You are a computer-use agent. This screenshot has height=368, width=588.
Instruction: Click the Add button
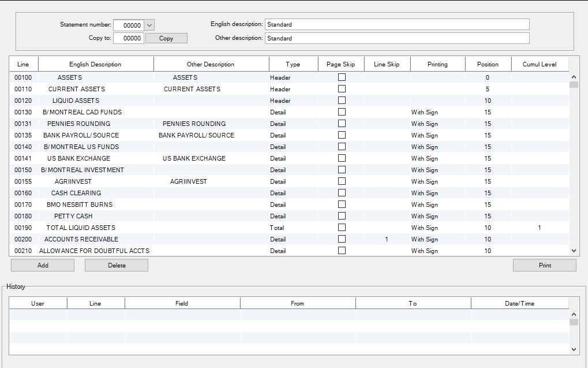pos(43,265)
